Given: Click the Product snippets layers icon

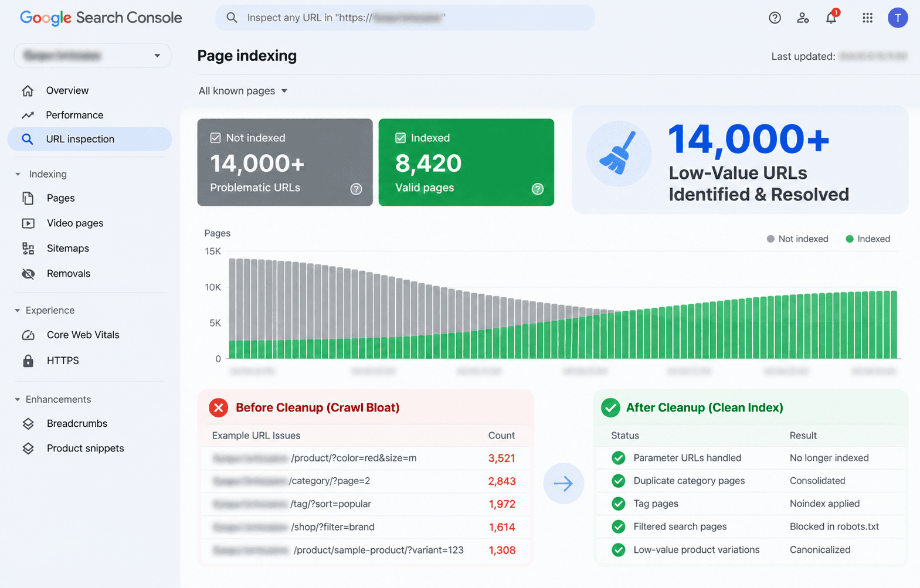Looking at the screenshot, I should [x=28, y=448].
